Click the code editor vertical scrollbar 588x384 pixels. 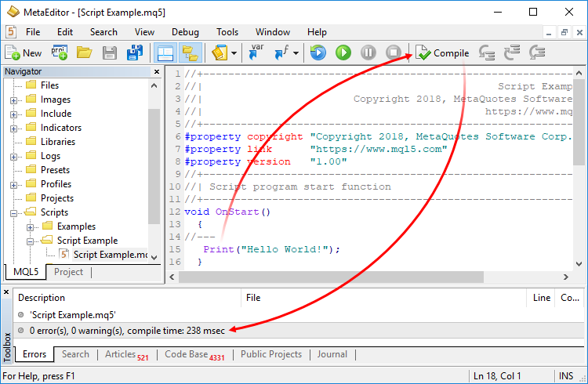pyautogui.click(x=579, y=122)
